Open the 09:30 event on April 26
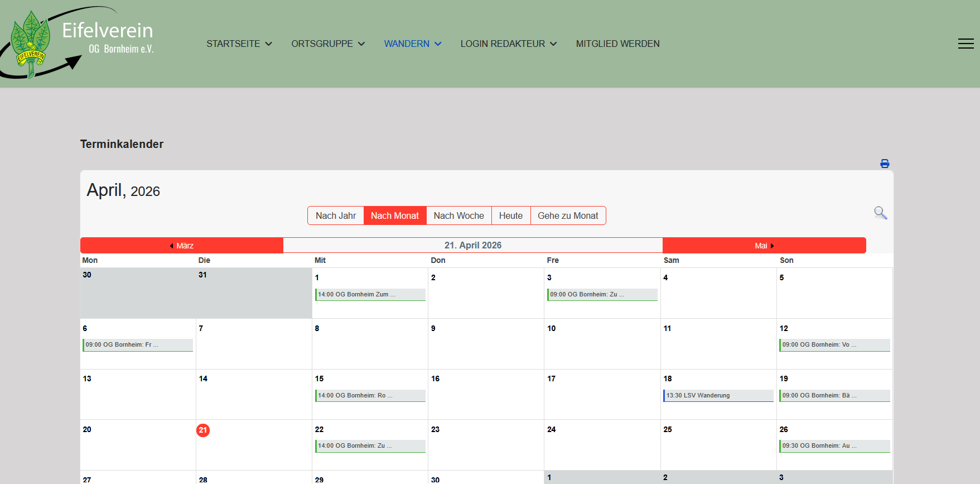 coord(834,445)
